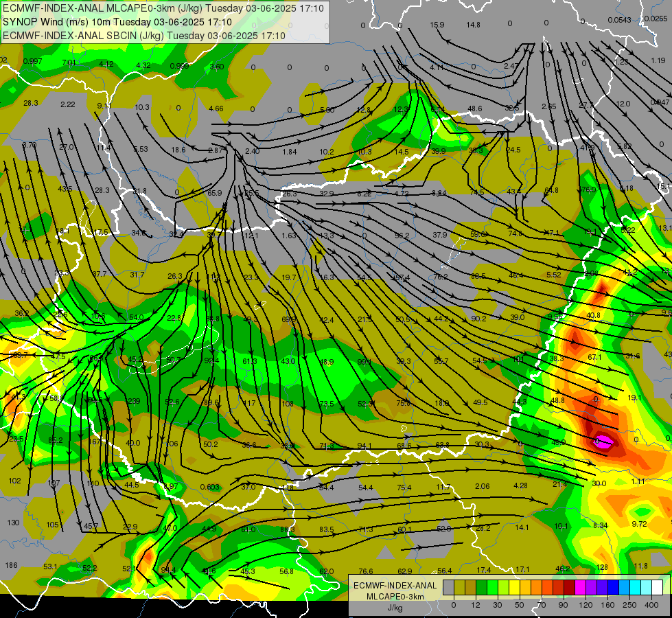Click the legend scale value 30

498,605
